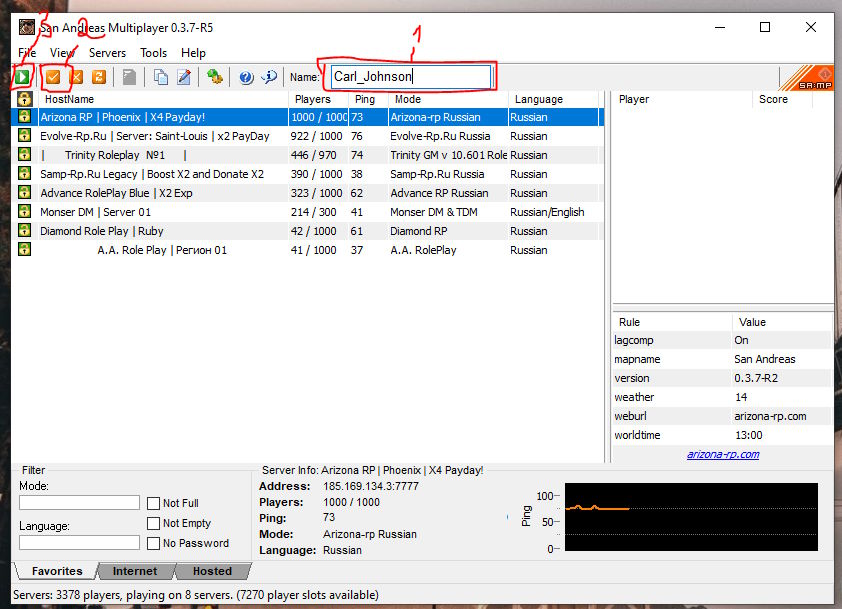Image resolution: width=842 pixels, height=609 pixels.
Task: Select the Samp-Rp.Ru Legacy server row
Action: (x=308, y=173)
